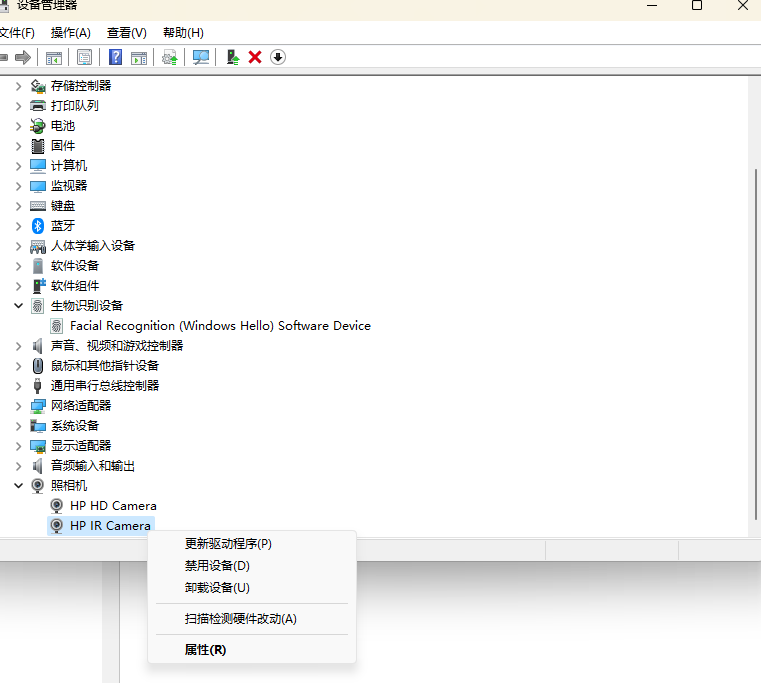This screenshot has width=761, height=683.
Task: Expand the 网络适配器 category
Action: pyautogui.click(x=18, y=405)
